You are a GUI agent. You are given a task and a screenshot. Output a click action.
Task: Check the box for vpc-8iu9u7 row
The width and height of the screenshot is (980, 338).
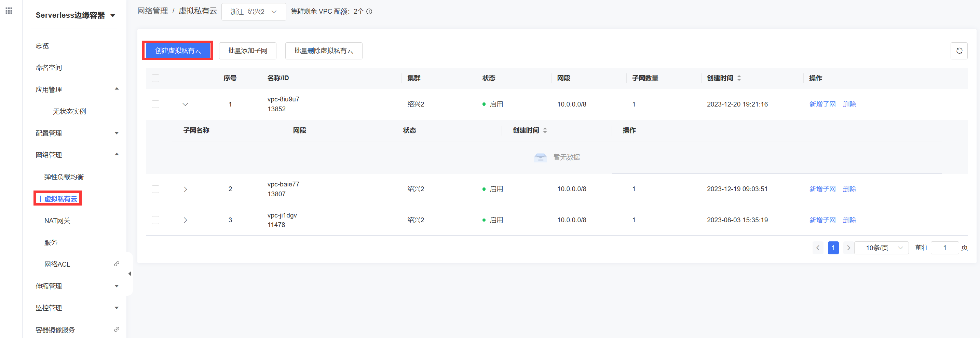click(155, 104)
